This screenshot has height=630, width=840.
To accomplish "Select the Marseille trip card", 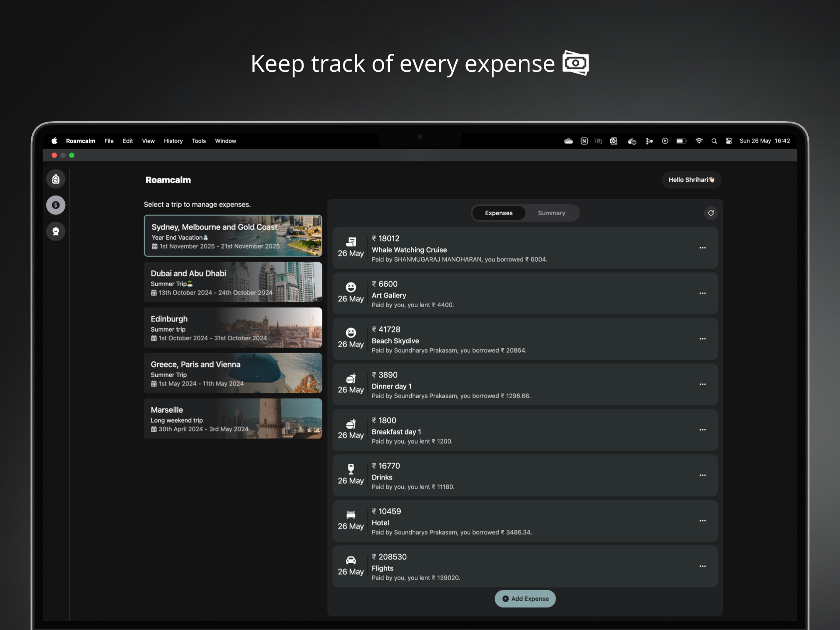I will coord(233,418).
